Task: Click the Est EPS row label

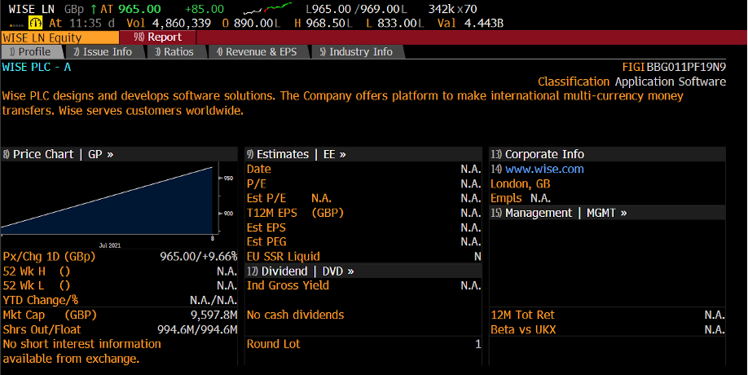Action: 266,228
